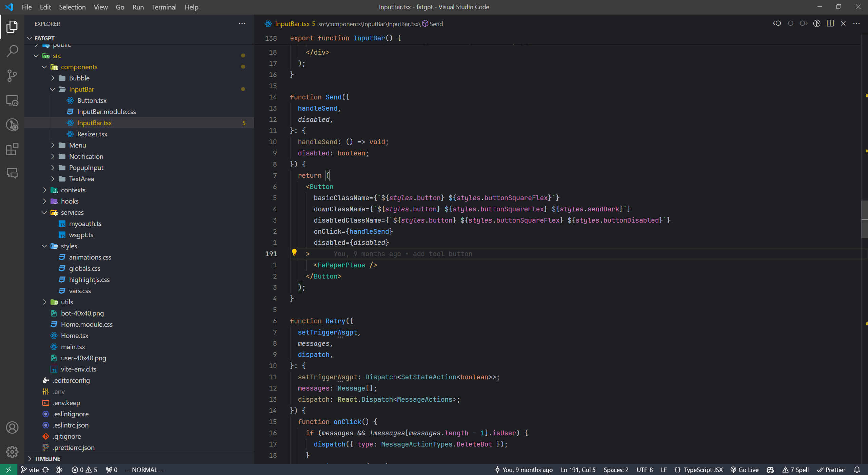
Task: Open the Extensions view icon
Action: (x=12, y=149)
